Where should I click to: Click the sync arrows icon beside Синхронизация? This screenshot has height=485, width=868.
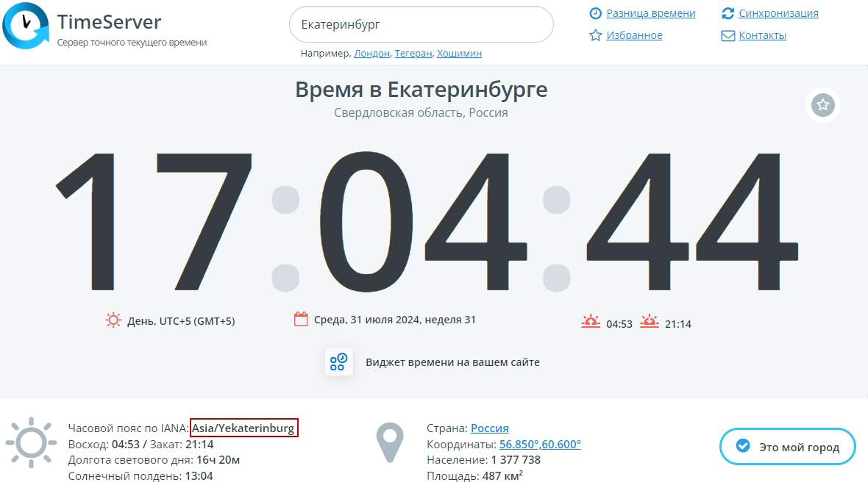click(728, 12)
